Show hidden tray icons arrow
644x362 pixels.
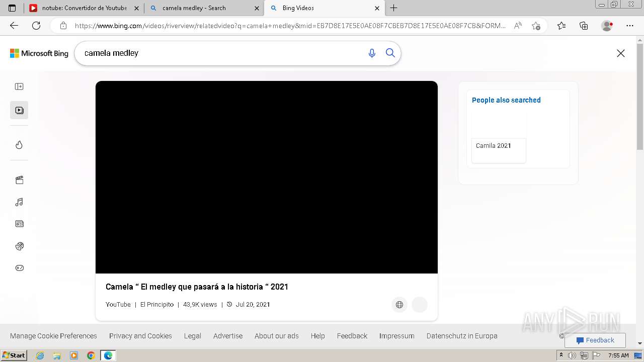pyautogui.click(x=561, y=355)
